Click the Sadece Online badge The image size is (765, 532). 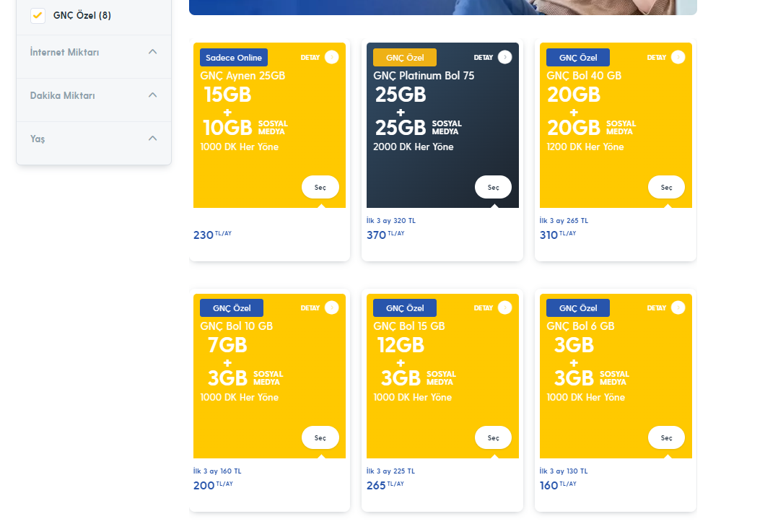(234, 58)
